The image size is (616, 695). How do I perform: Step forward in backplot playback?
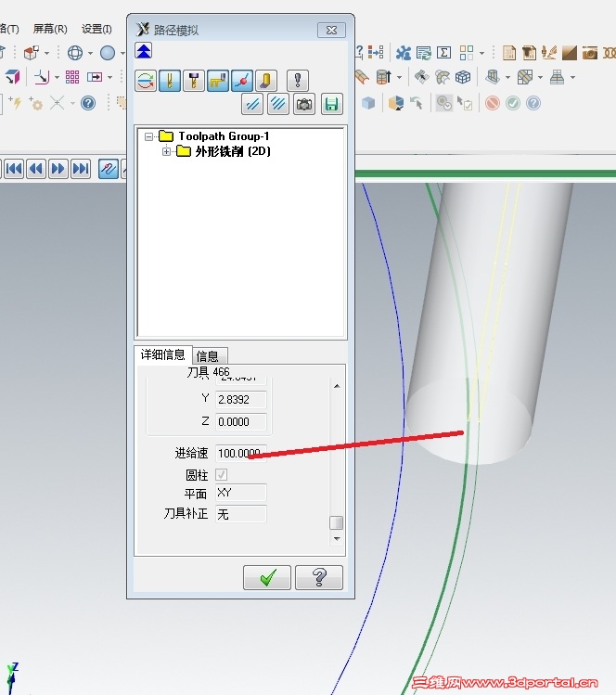point(58,169)
